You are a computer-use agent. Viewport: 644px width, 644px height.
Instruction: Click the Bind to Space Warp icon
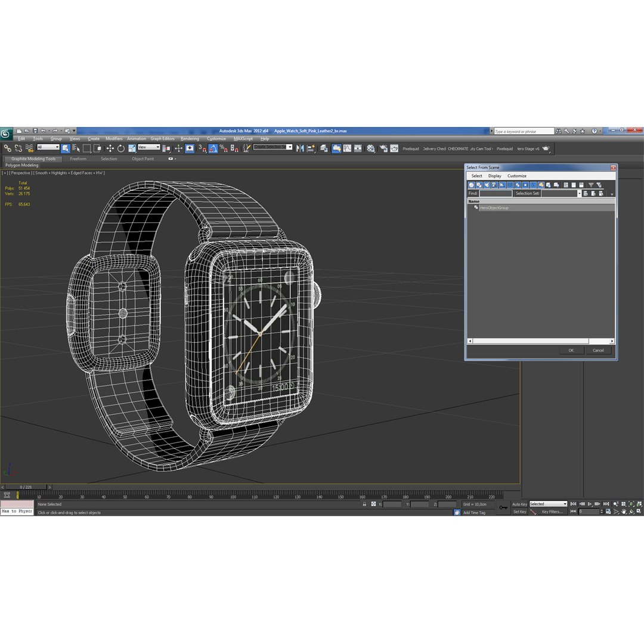click(x=29, y=148)
